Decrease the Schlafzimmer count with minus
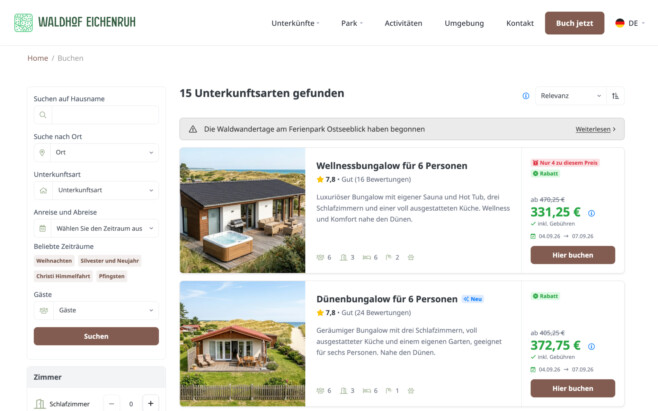 (111, 403)
